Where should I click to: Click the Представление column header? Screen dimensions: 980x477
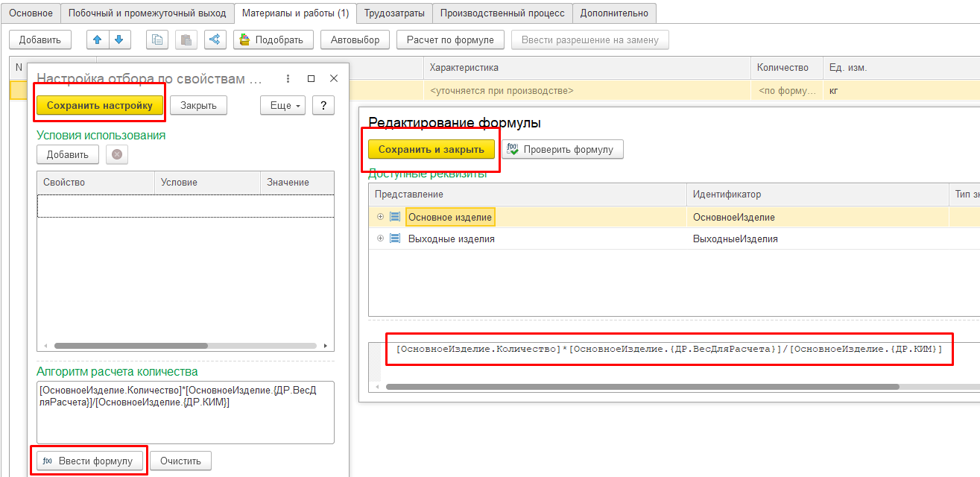(x=527, y=194)
